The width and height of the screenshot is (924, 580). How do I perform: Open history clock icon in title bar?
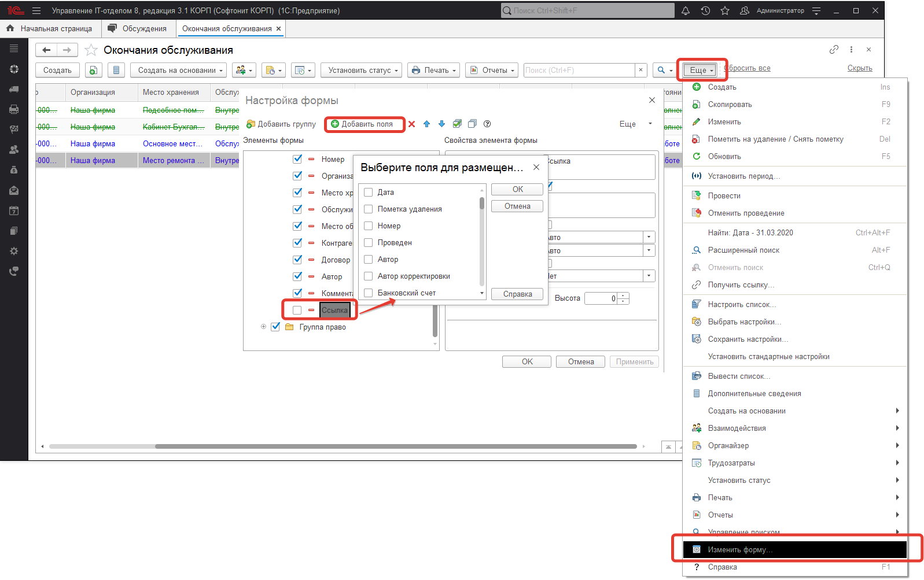tap(705, 10)
